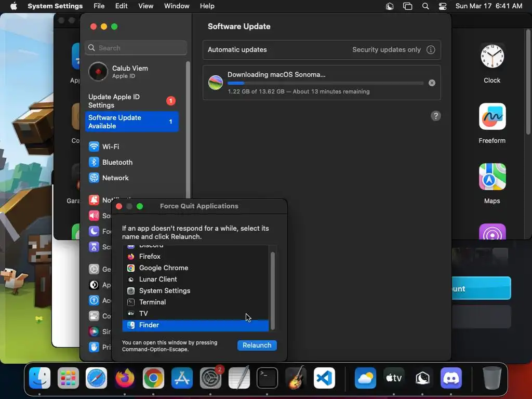Screen dimensions: 532x399
Task: Open Google Chrome in the Dock
Action: [153, 378]
